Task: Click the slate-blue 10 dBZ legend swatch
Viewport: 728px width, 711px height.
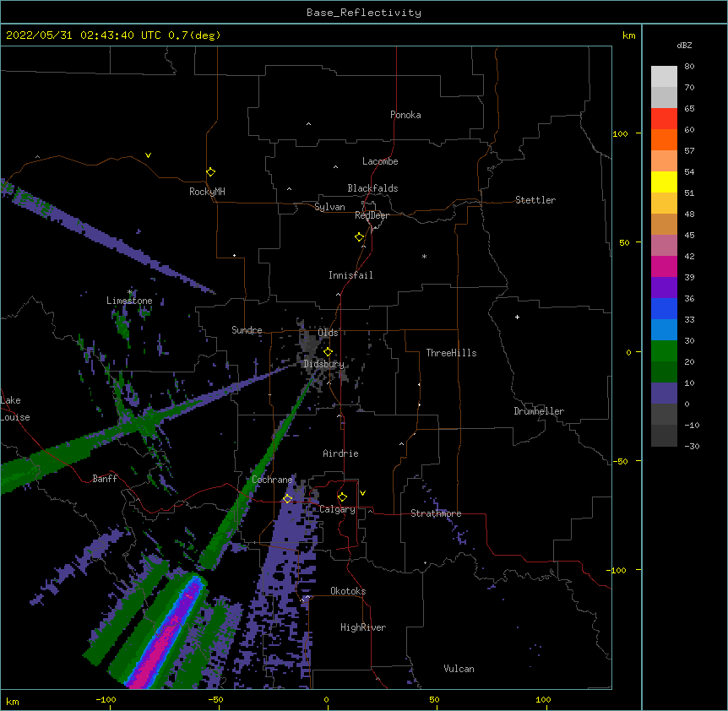Action: click(x=664, y=393)
